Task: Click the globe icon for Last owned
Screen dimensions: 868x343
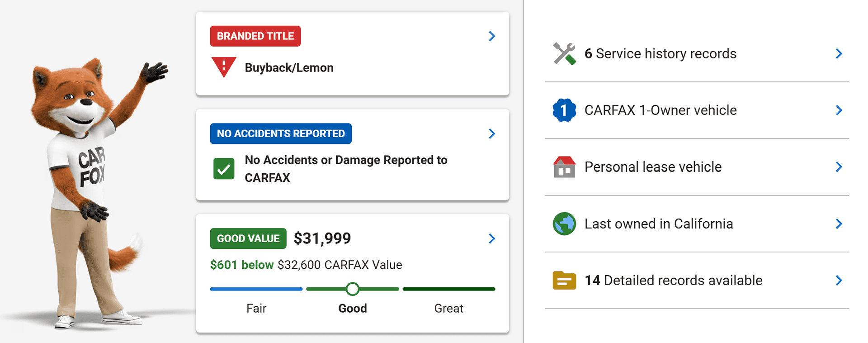Action: pyautogui.click(x=564, y=224)
